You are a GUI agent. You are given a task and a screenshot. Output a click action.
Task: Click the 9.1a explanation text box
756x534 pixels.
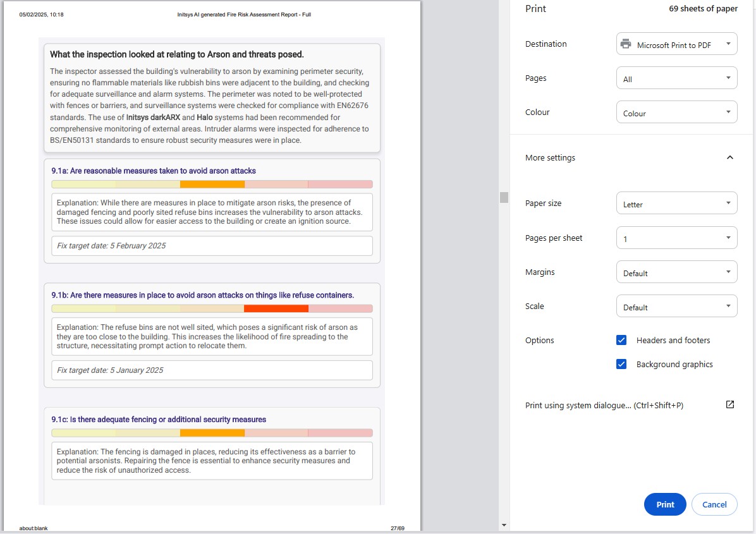(212, 212)
